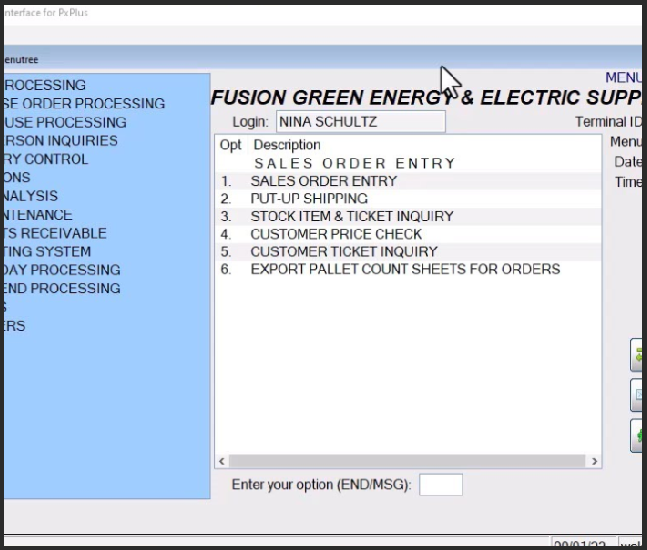Click the Login field showing NINA SCHULTZ
Image resolution: width=647 pixels, height=550 pixels.
tap(361, 122)
